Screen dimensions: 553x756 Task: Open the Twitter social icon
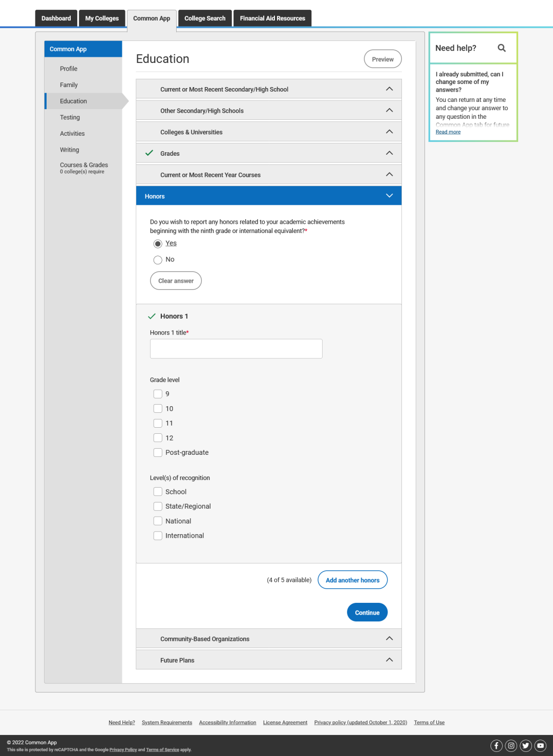point(526,746)
